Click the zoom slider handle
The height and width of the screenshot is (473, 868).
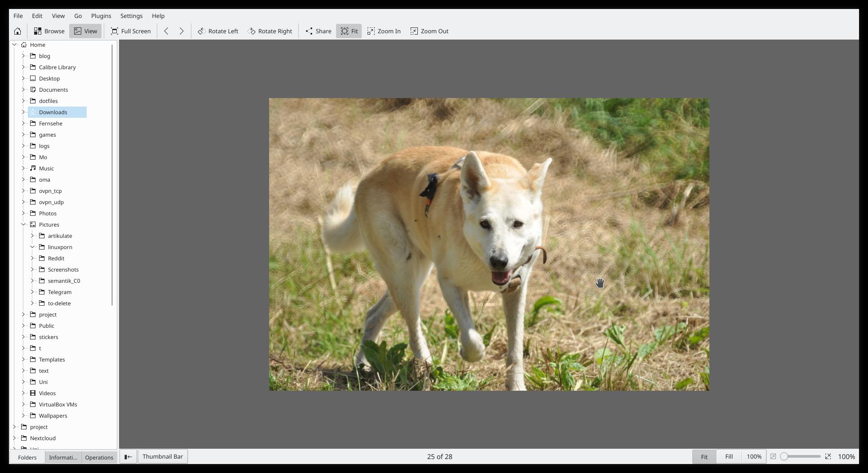point(784,456)
